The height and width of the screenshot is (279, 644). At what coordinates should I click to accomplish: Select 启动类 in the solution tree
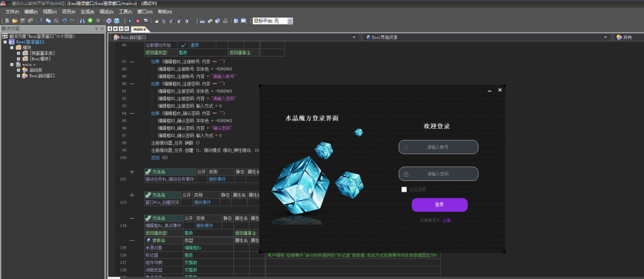coord(35,70)
